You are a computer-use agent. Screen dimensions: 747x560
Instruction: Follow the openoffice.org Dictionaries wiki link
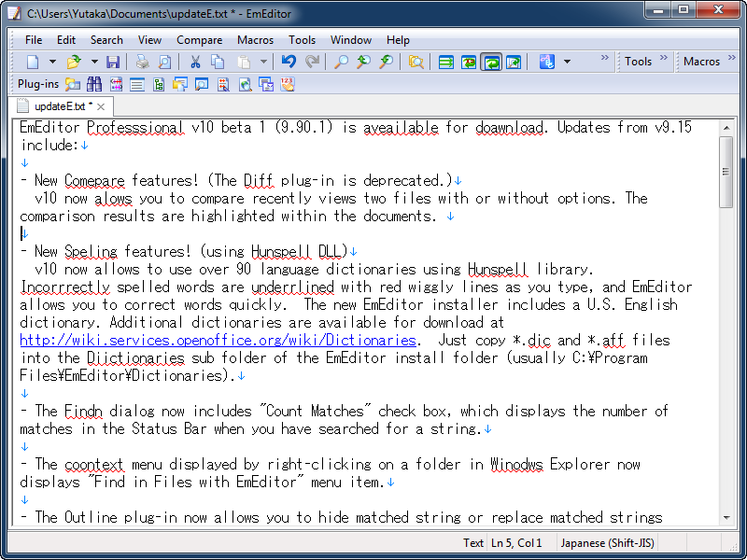click(218, 341)
